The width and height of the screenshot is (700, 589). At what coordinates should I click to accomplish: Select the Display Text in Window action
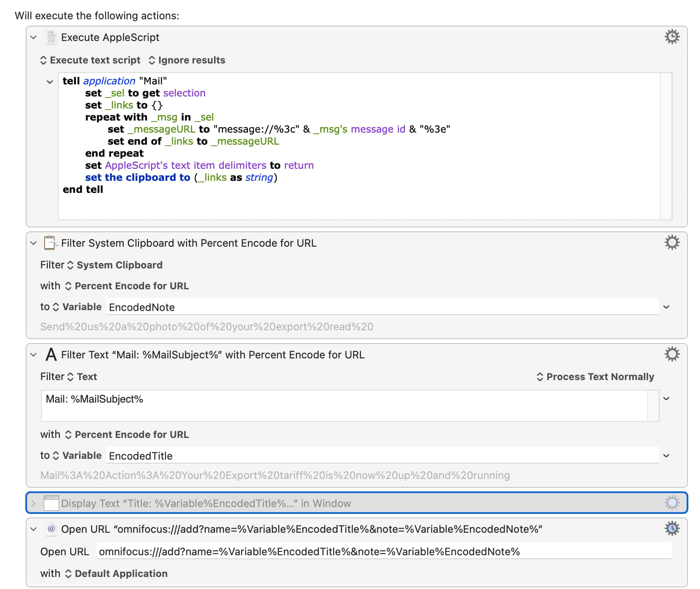(356, 503)
